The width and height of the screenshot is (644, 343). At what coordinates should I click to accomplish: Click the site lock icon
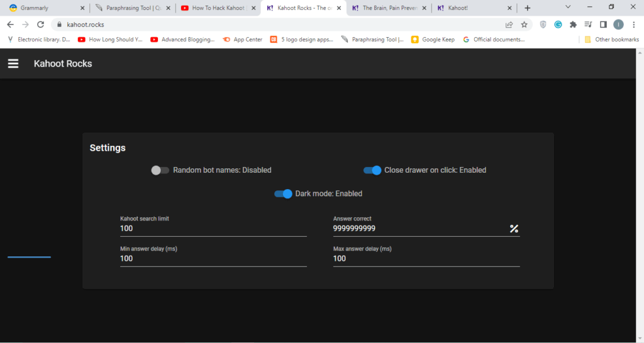(59, 24)
